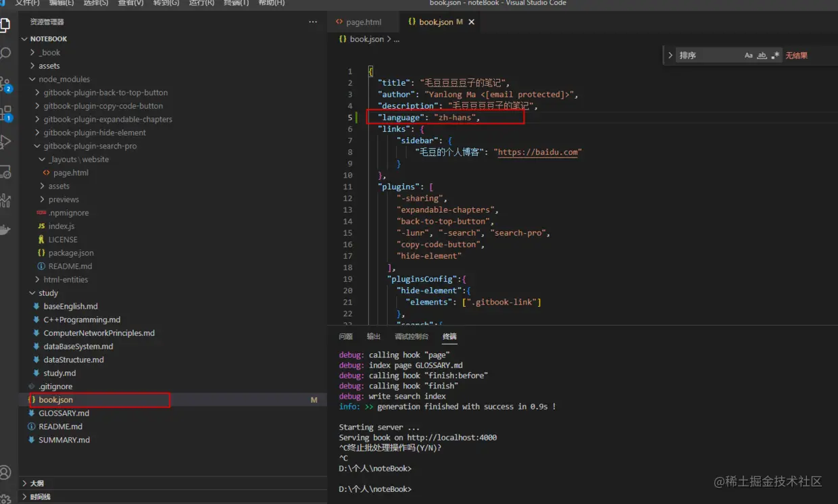This screenshot has width=838, height=504.
Task: Open the 编辑(E) menu
Action: click(61, 3)
